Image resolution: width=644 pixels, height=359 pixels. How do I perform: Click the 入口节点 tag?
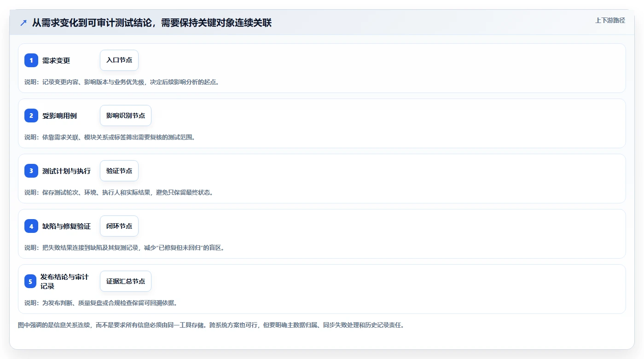(x=119, y=60)
